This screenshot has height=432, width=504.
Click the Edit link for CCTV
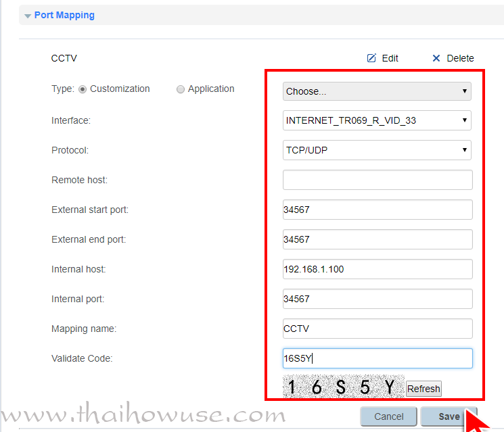390,58
